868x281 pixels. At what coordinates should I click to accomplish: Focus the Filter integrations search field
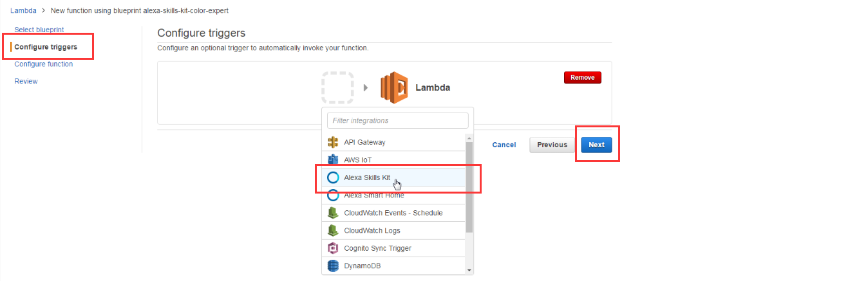[x=397, y=121]
